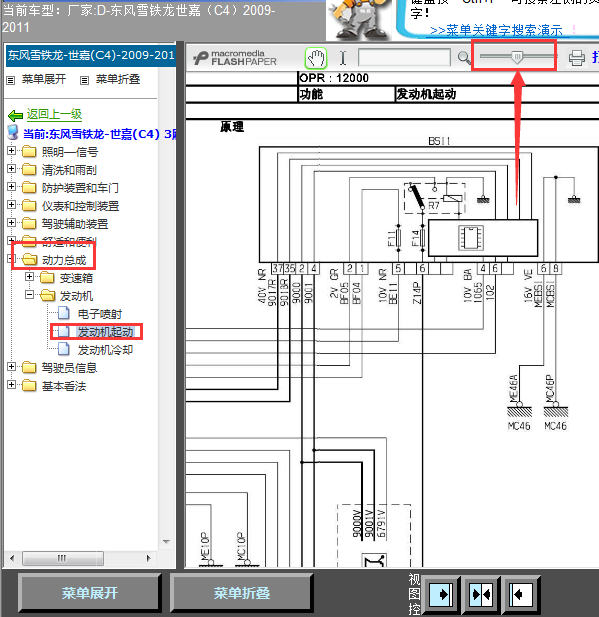
Task: Select the 基本看法 folder label
Action: 64,386
